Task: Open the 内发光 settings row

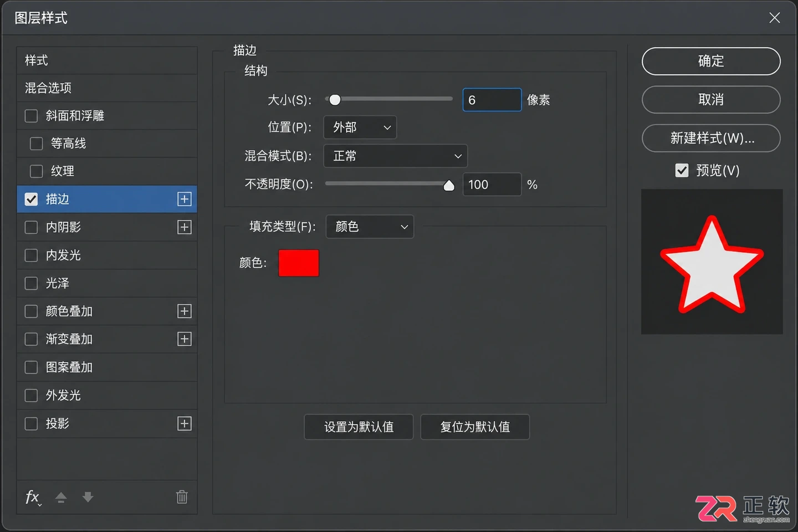Action: coord(107,255)
